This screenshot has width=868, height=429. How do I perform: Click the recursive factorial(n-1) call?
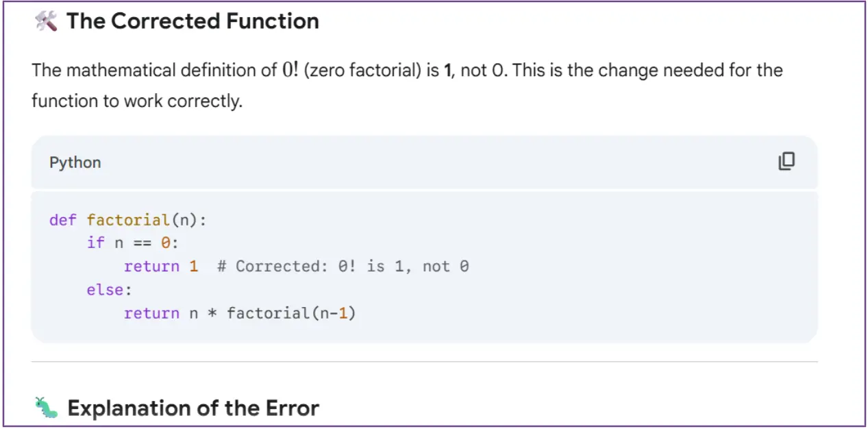click(290, 312)
